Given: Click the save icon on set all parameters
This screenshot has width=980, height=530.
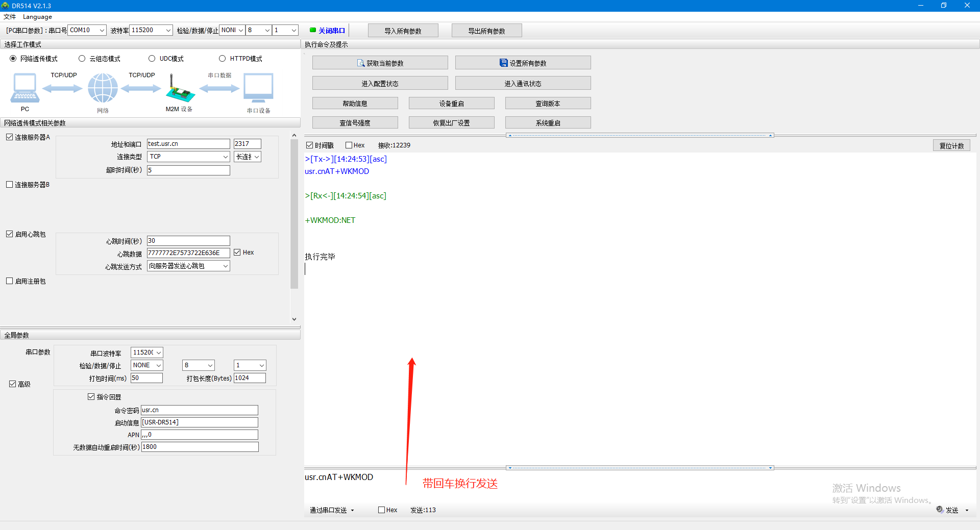Looking at the screenshot, I should click(503, 63).
